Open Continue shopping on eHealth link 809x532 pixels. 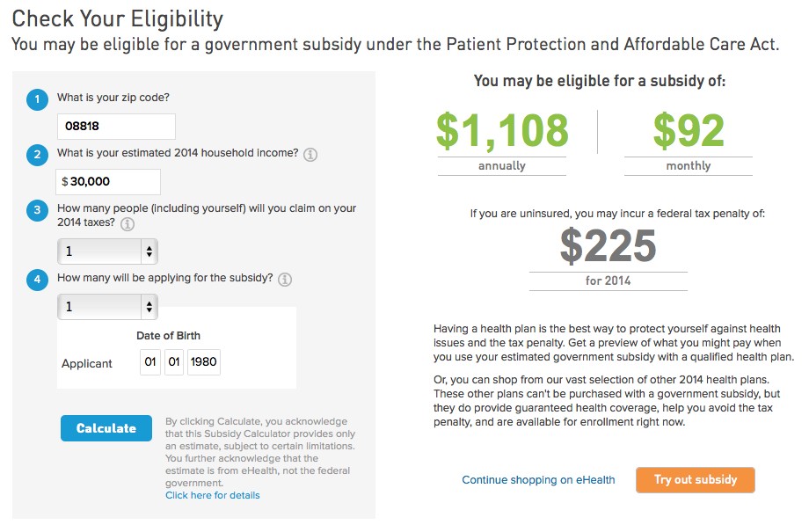click(538, 480)
